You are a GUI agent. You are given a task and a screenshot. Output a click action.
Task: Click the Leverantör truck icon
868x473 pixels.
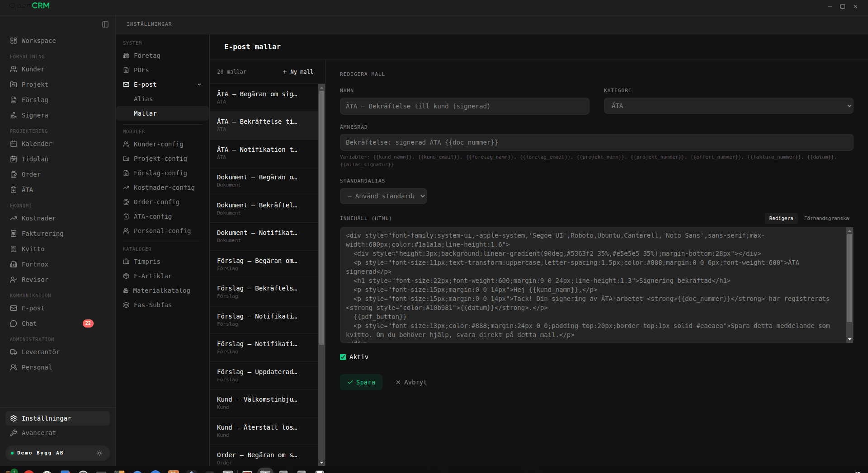[x=14, y=352]
